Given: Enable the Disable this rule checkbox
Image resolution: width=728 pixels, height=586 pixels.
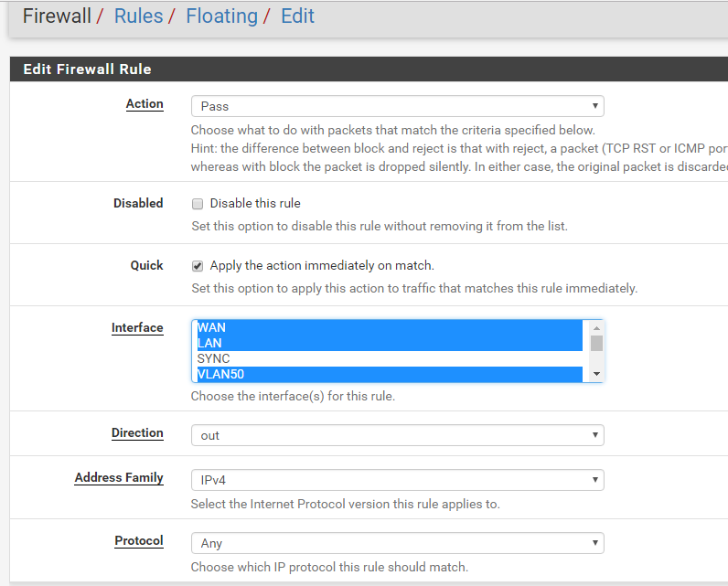Looking at the screenshot, I should click(197, 204).
